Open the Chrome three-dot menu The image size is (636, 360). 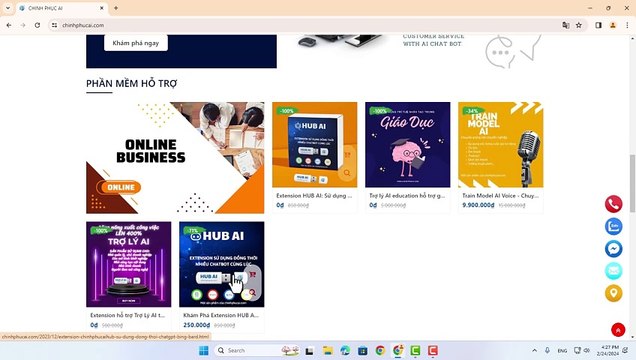coord(627,25)
